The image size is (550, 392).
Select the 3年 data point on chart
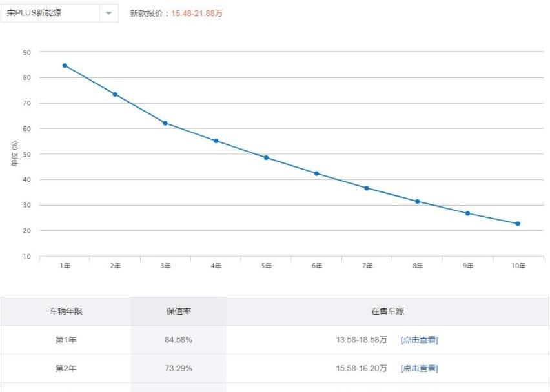coord(165,123)
